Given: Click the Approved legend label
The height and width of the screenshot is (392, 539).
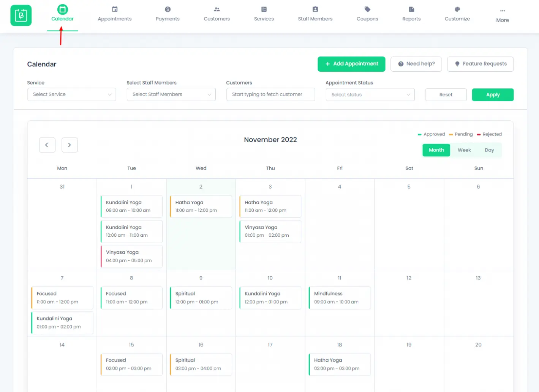Looking at the screenshot, I should [x=434, y=134].
